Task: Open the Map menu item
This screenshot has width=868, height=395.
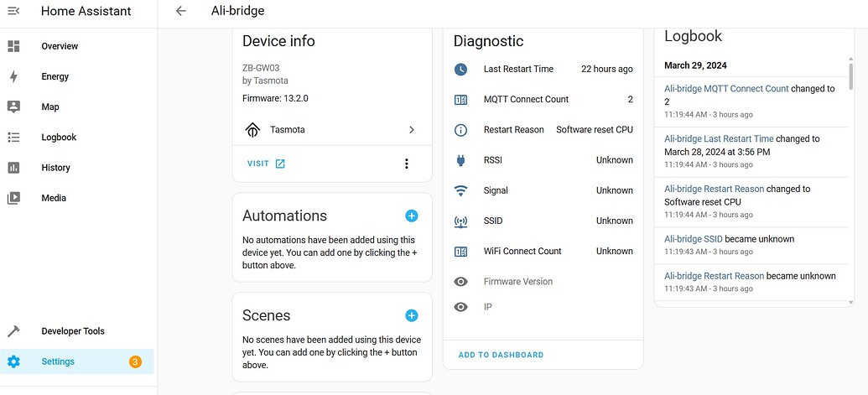Action: (77, 107)
